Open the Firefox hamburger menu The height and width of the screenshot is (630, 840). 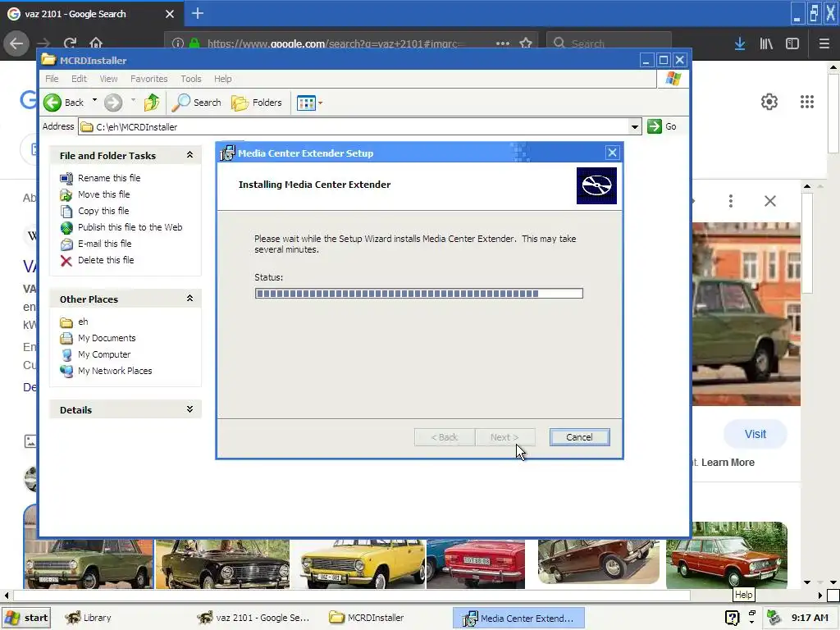pos(824,44)
